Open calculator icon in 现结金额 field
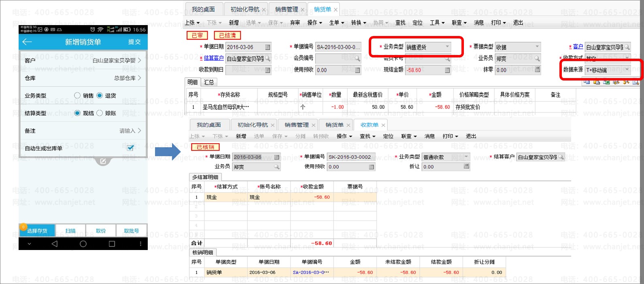 pyautogui.click(x=447, y=70)
